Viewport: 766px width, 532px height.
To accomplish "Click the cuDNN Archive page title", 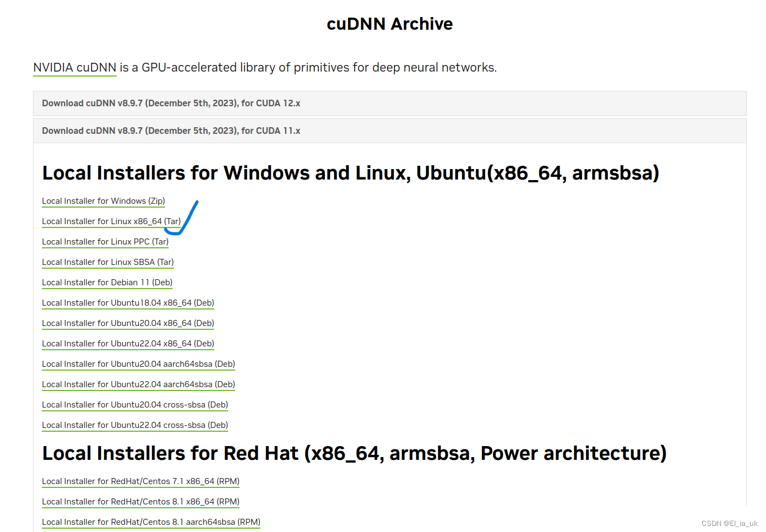I will point(389,24).
